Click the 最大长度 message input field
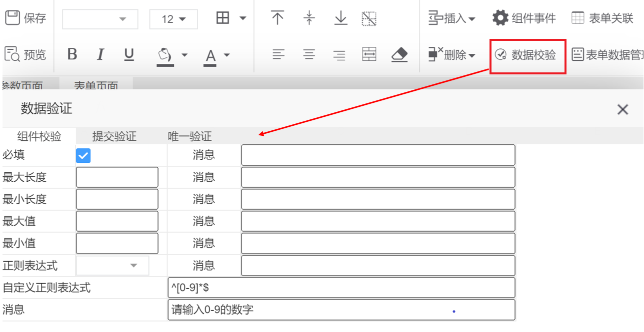 point(378,177)
